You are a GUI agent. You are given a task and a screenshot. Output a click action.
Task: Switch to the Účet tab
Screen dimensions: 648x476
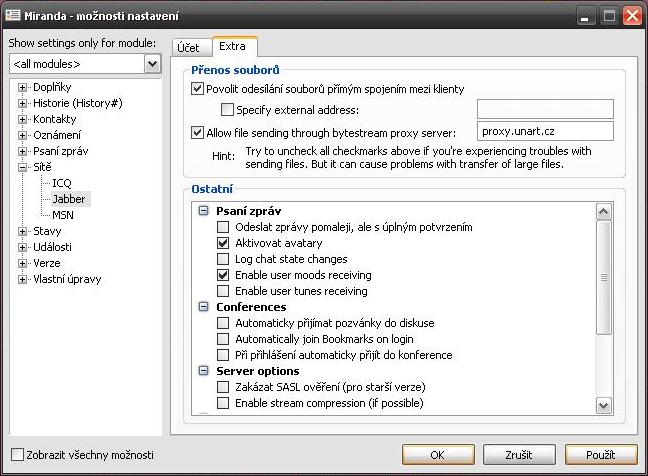(x=188, y=48)
